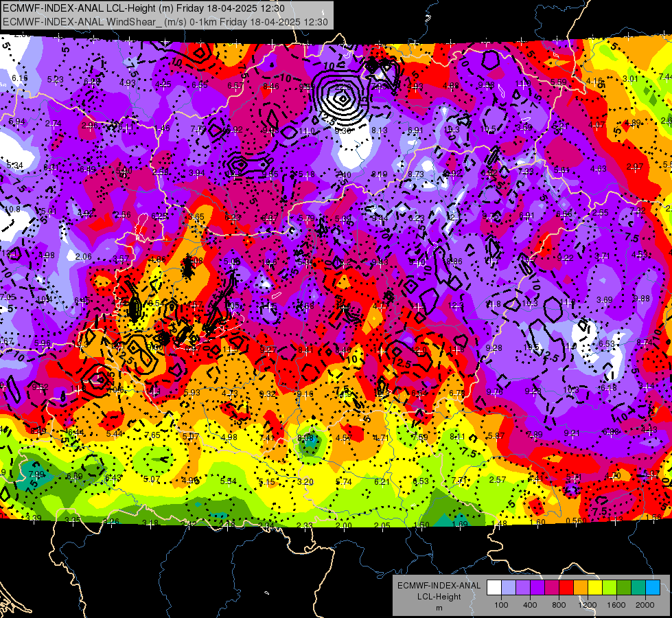Click the wind shear value 5.23
This screenshot has width=672, height=618.
pos(56,80)
